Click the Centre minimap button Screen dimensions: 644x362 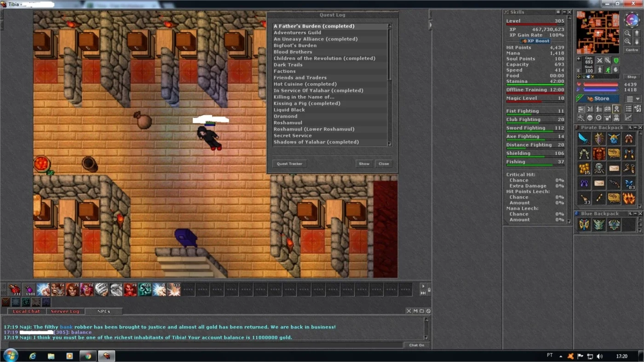(632, 50)
